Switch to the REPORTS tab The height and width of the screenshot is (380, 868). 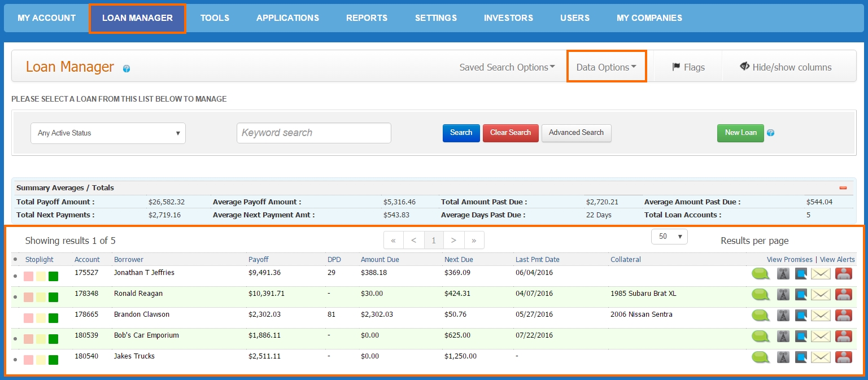(x=367, y=18)
